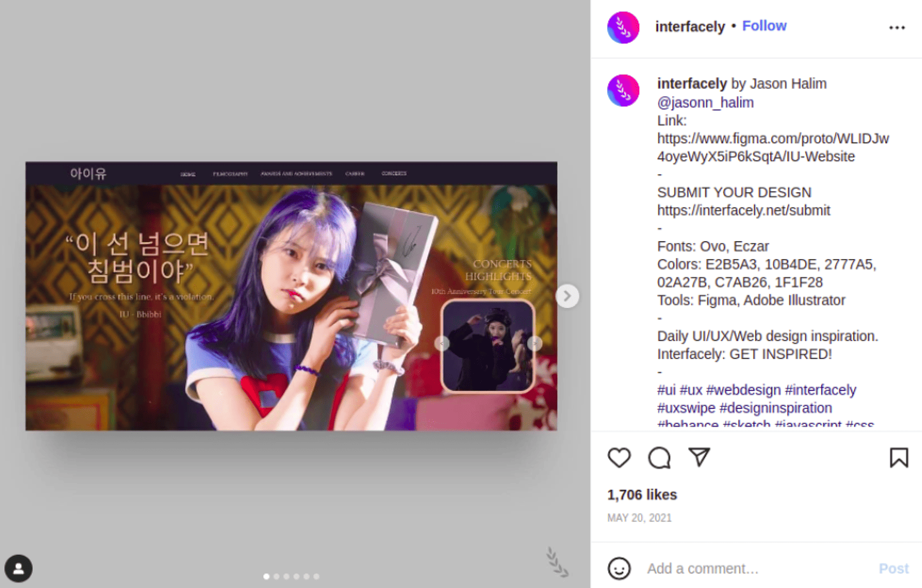Go to next carousel image arrow
This screenshot has height=588, width=922.
click(567, 296)
